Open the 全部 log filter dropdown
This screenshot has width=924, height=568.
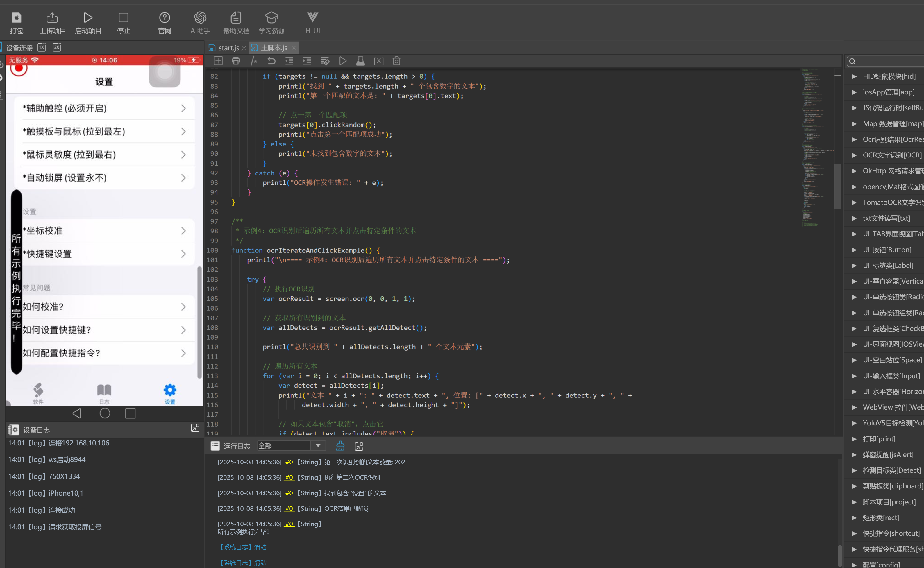[318, 446]
